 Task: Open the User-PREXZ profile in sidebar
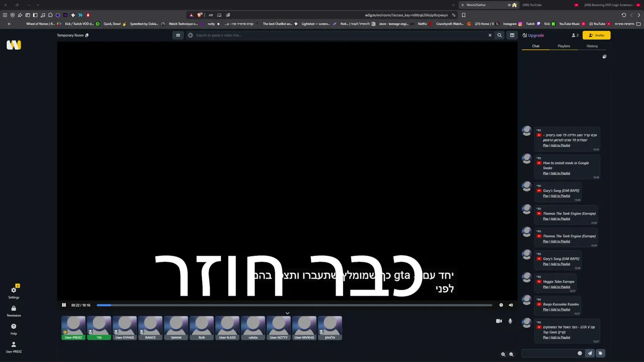(x=14, y=347)
